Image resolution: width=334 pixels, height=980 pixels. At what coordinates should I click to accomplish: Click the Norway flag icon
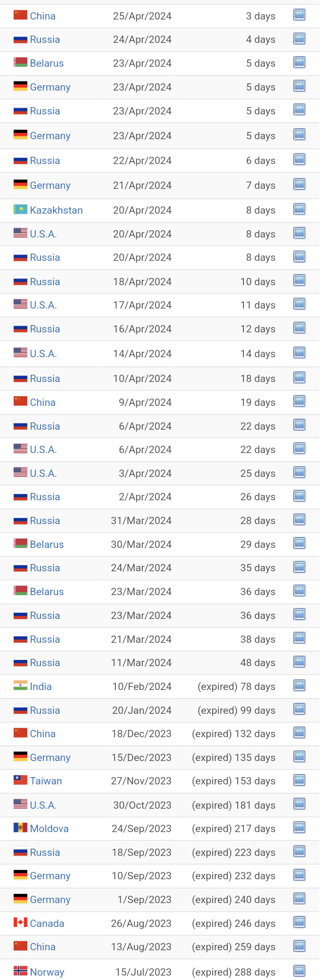(x=20, y=971)
